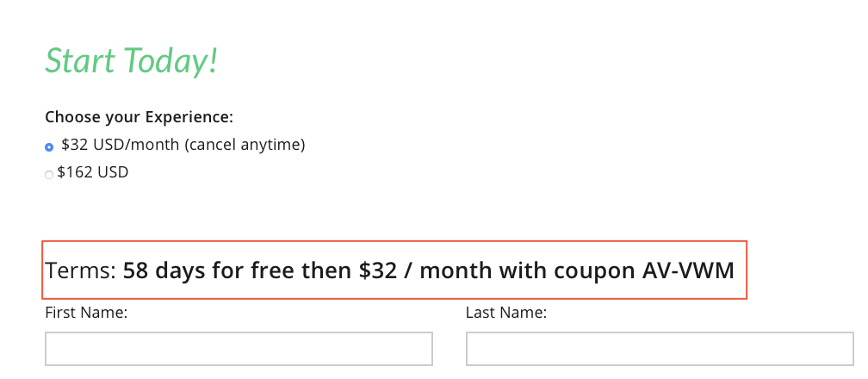Focus the First Name input field
This screenshot has height=379, width=868.
[239, 349]
